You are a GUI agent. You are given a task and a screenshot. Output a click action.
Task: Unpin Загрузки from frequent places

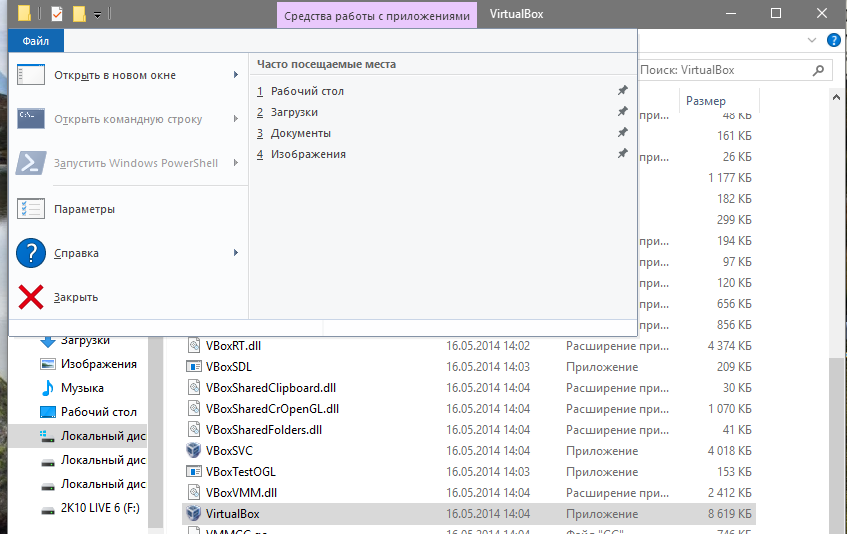[623, 112]
